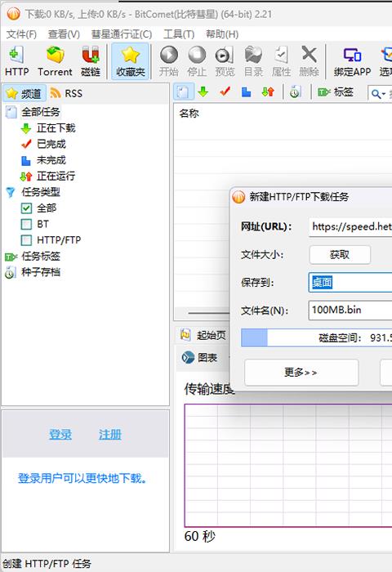Screen dimensions: 392x572
Task: Open the Directory (目录) toolbar icon
Action: click(x=253, y=61)
